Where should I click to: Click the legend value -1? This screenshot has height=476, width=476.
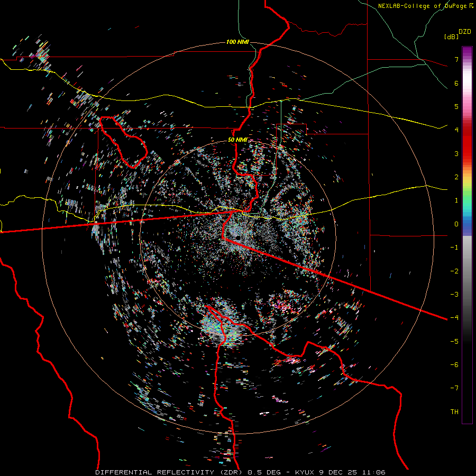(454, 248)
